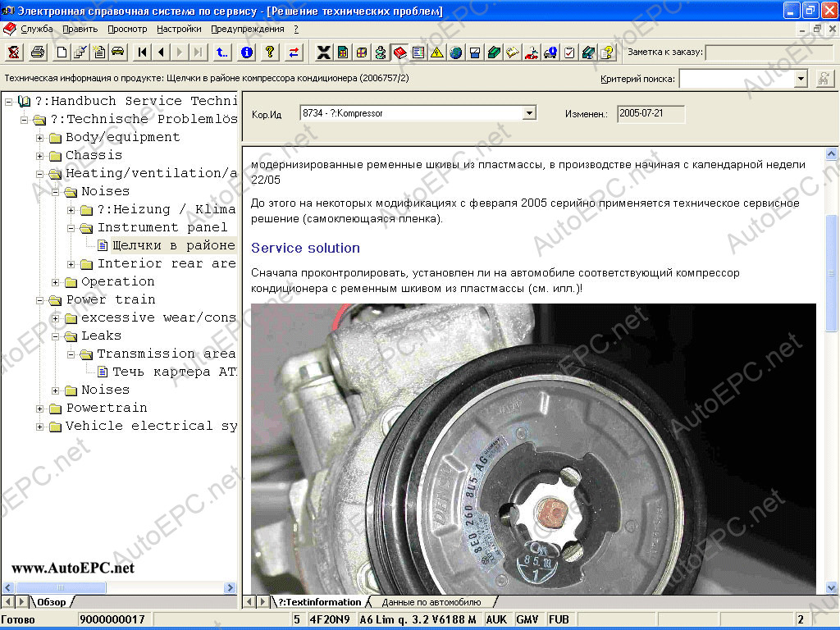
Task: Click the globe icon in the toolbar
Action: (455, 52)
